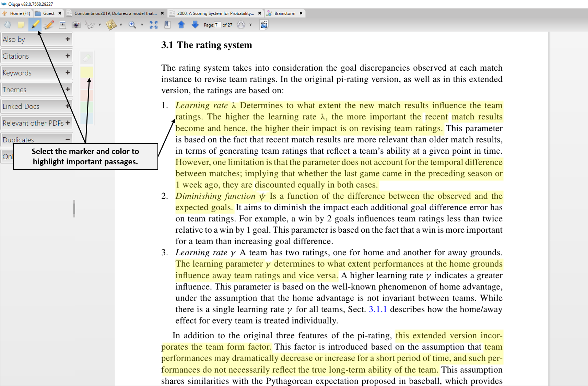The height and width of the screenshot is (386, 588).
Task: Take a camera snapshot of the page
Action: coord(76,25)
